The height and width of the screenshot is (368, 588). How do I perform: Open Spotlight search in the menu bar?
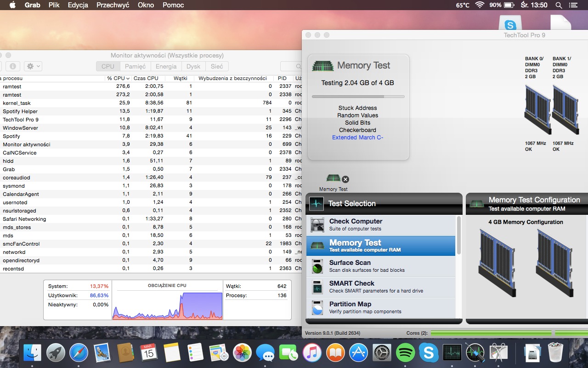(559, 5)
